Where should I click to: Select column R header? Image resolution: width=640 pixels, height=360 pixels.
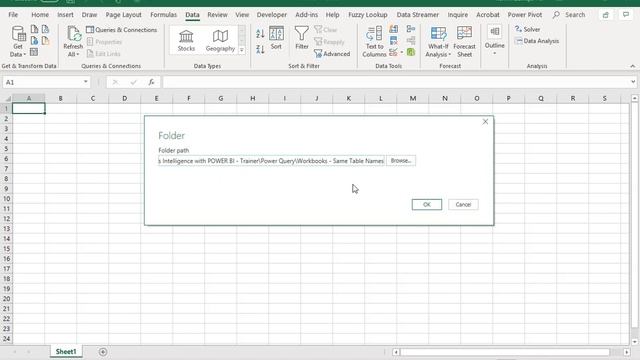point(573,98)
